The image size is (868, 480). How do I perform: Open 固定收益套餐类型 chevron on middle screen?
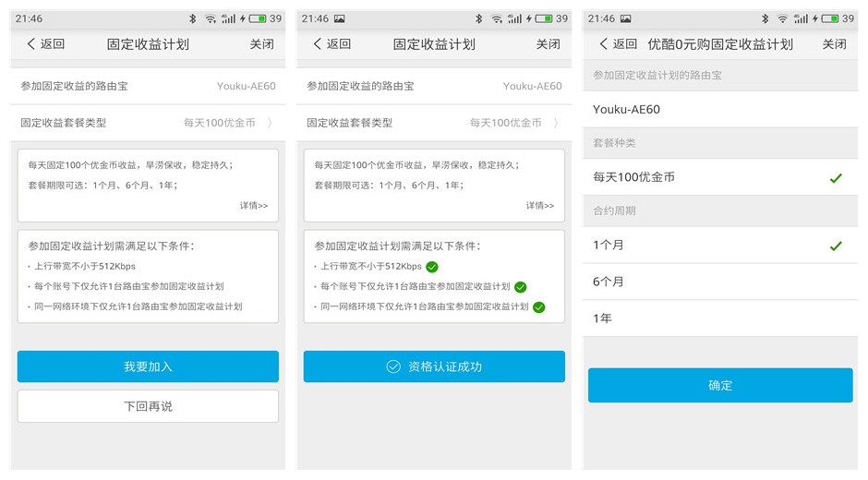[x=556, y=123]
